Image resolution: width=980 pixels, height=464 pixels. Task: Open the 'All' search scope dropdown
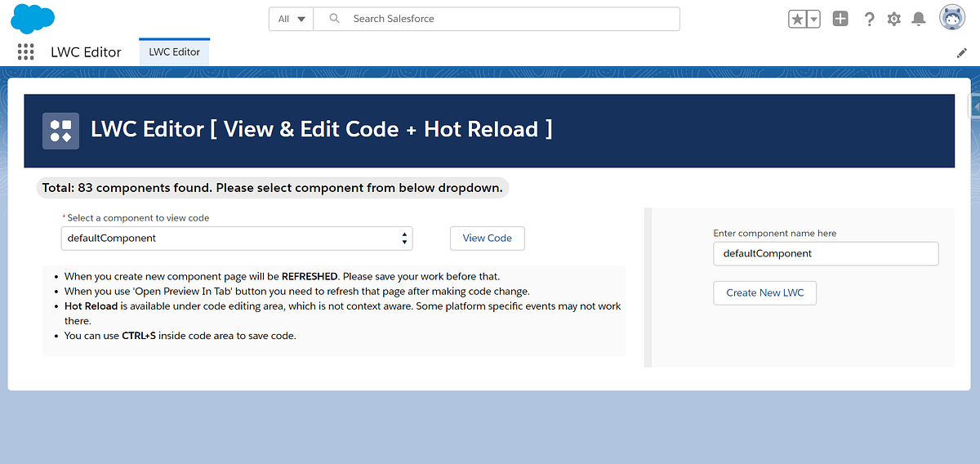pos(291,19)
